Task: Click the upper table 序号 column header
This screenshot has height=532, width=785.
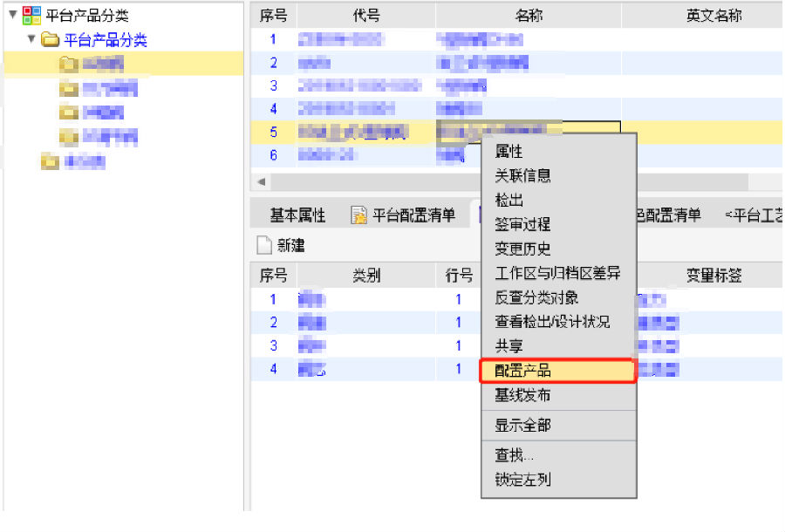Action: (273, 16)
